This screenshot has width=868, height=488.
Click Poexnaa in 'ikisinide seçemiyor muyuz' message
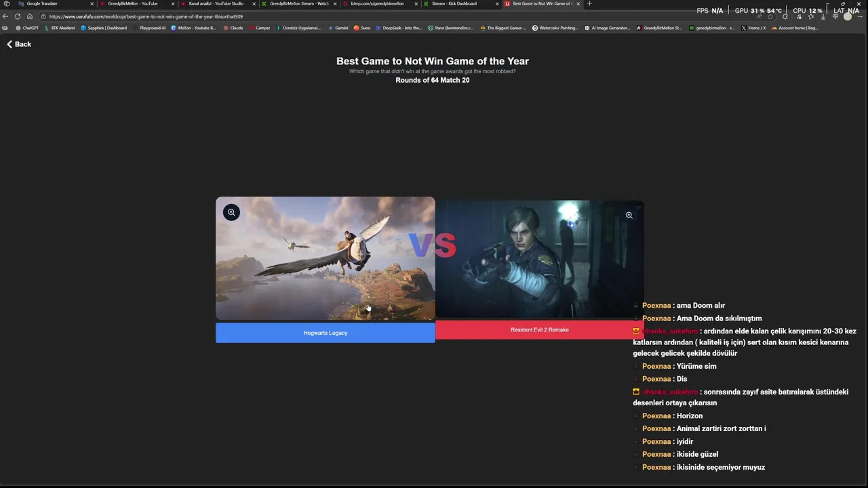656,468
